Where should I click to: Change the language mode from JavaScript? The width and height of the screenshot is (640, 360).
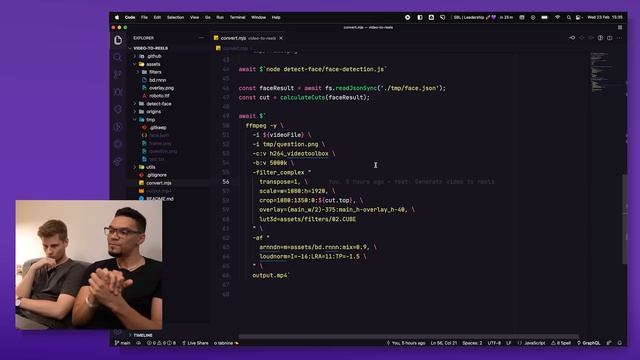pyautogui.click(x=531, y=343)
